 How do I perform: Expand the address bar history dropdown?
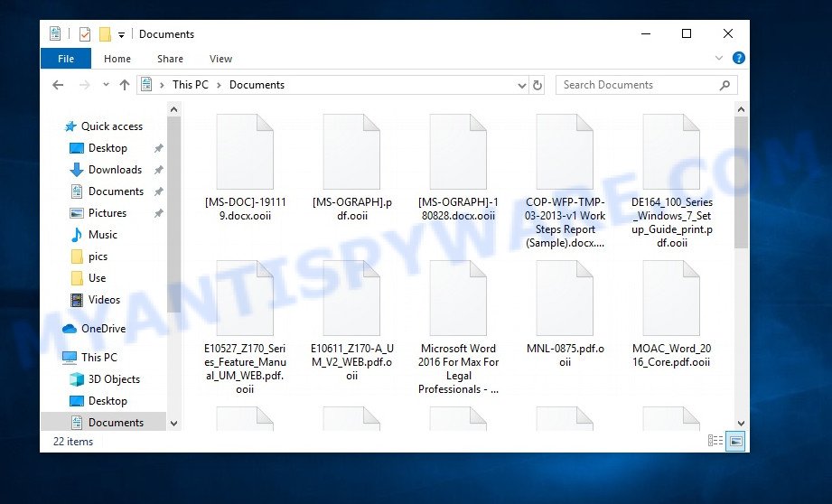521,86
